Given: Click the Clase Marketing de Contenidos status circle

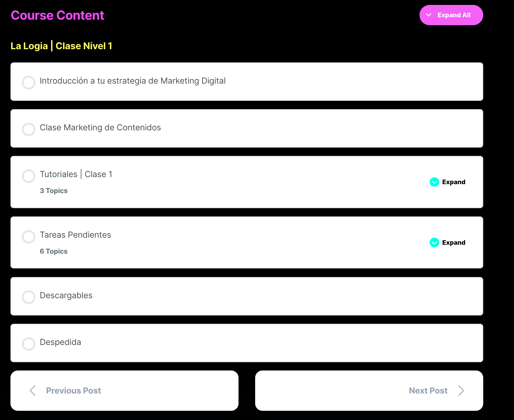Looking at the screenshot, I should [x=29, y=129].
